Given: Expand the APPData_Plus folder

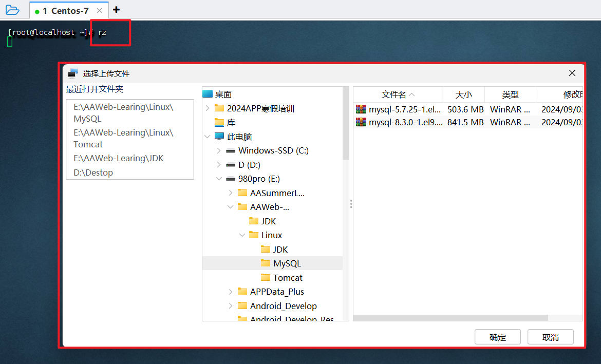Looking at the screenshot, I should click(231, 292).
